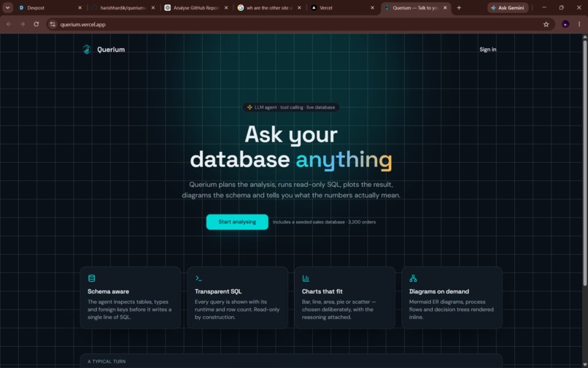Click the sparkle icon in the LLM agent badge
588x368 pixels.
point(249,107)
